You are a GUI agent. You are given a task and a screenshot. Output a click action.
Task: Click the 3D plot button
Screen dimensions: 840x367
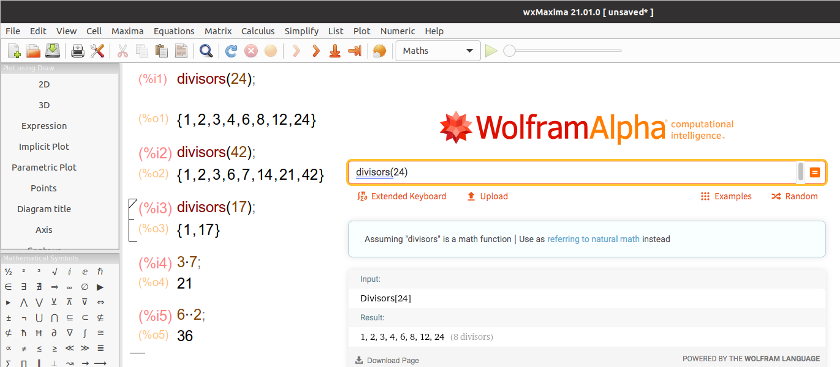coord(44,105)
